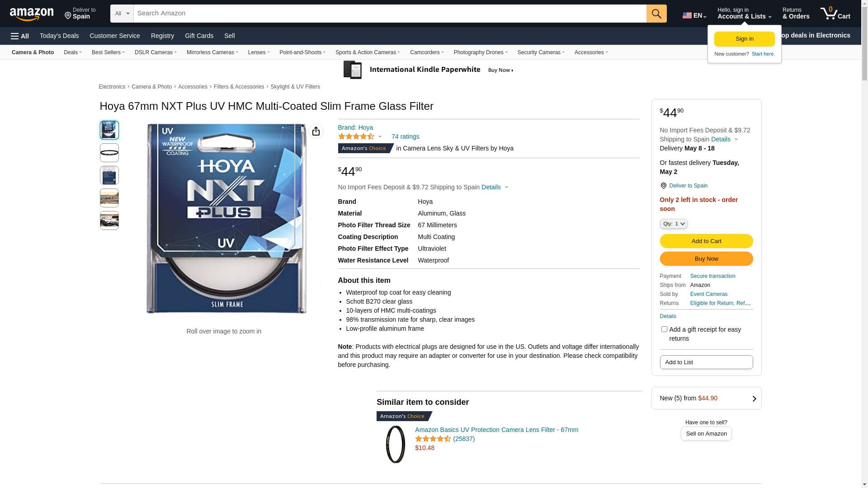
Task: Open the Qty quantity dropdown
Action: (674, 224)
